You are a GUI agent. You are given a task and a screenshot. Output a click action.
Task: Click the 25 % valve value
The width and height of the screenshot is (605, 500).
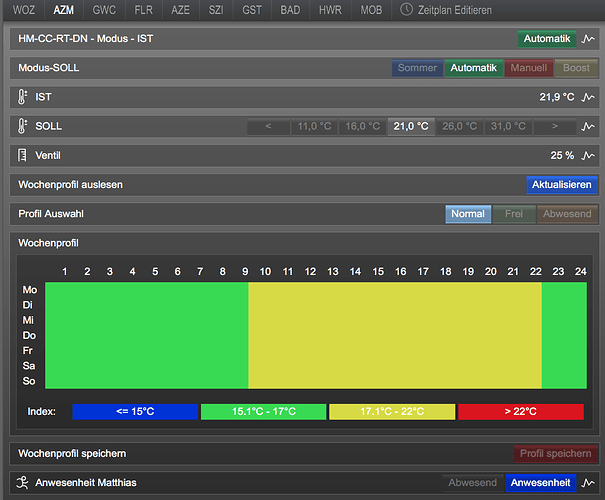562,155
